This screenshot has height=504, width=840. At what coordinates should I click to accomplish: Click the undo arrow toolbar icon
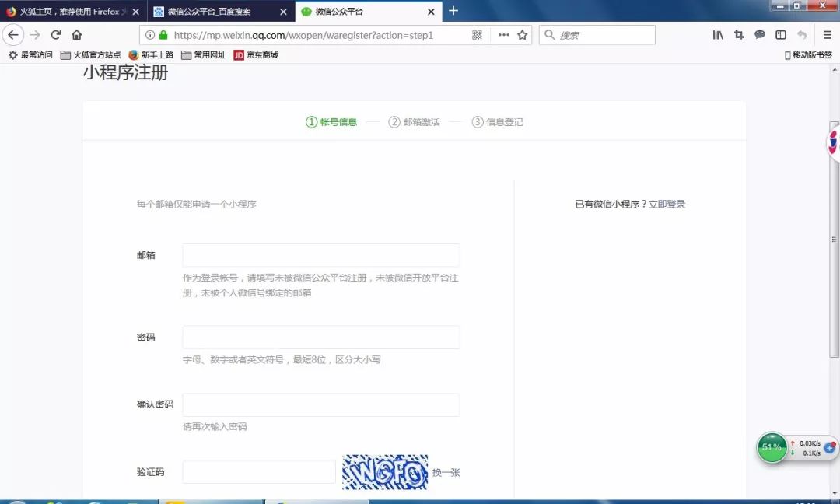tap(801, 35)
